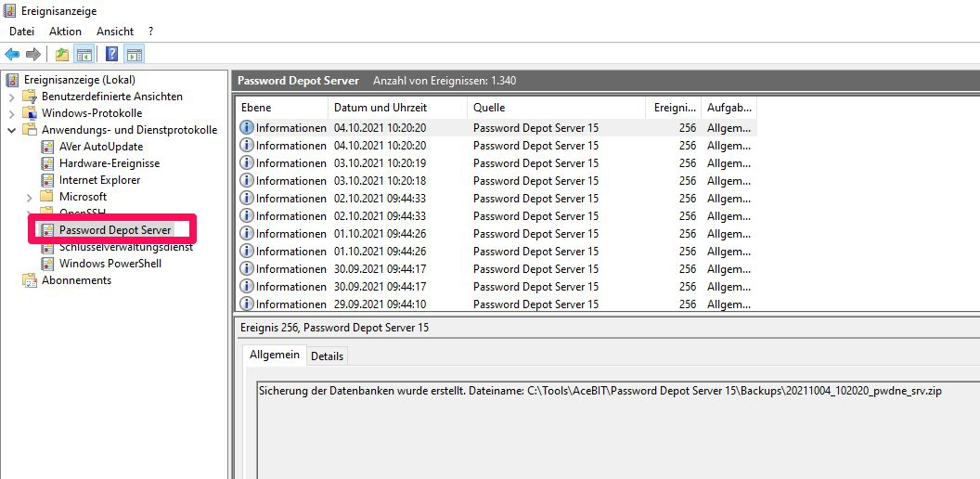The height and width of the screenshot is (479, 980).
Task: Click the 'Ereignis 256, Password Depot Server 15' header
Action: (x=334, y=328)
